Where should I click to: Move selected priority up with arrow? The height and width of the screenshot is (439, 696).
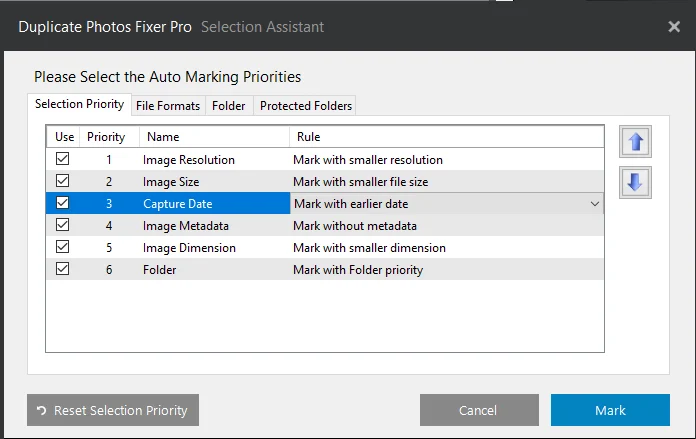point(635,142)
